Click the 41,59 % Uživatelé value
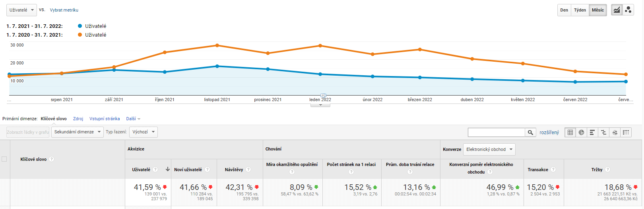 coord(147,187)
